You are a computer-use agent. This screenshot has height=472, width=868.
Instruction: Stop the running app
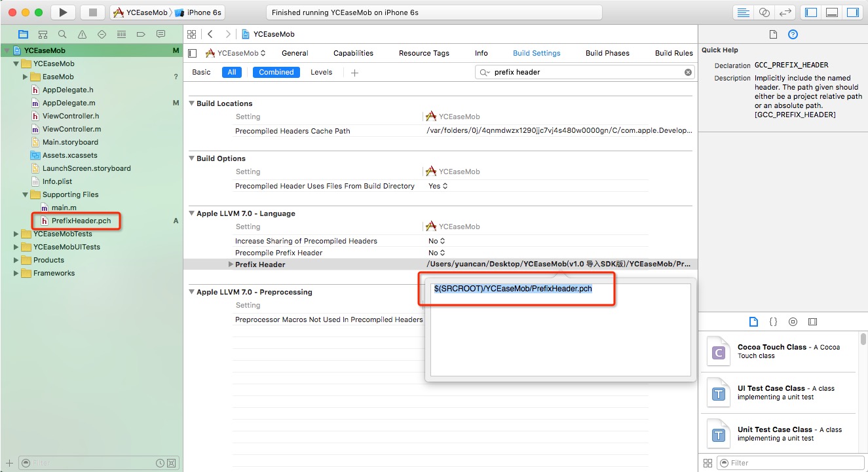click(x=93, y=12)
